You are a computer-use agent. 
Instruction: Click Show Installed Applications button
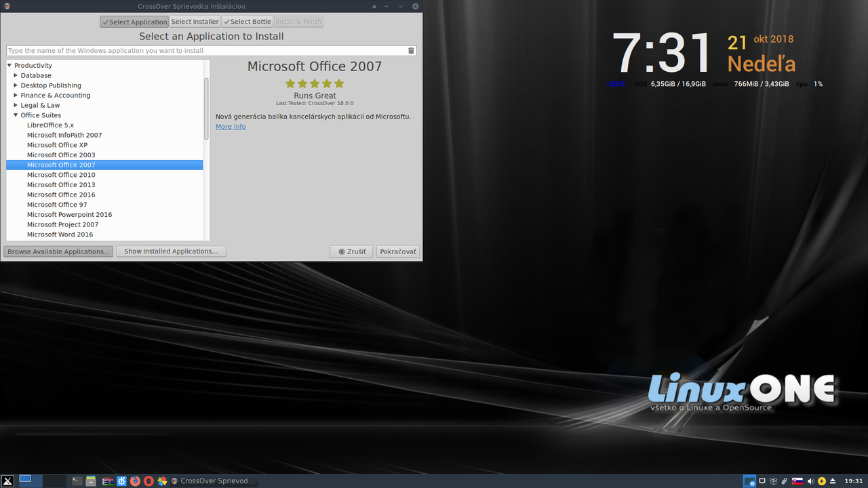[171, 251]
